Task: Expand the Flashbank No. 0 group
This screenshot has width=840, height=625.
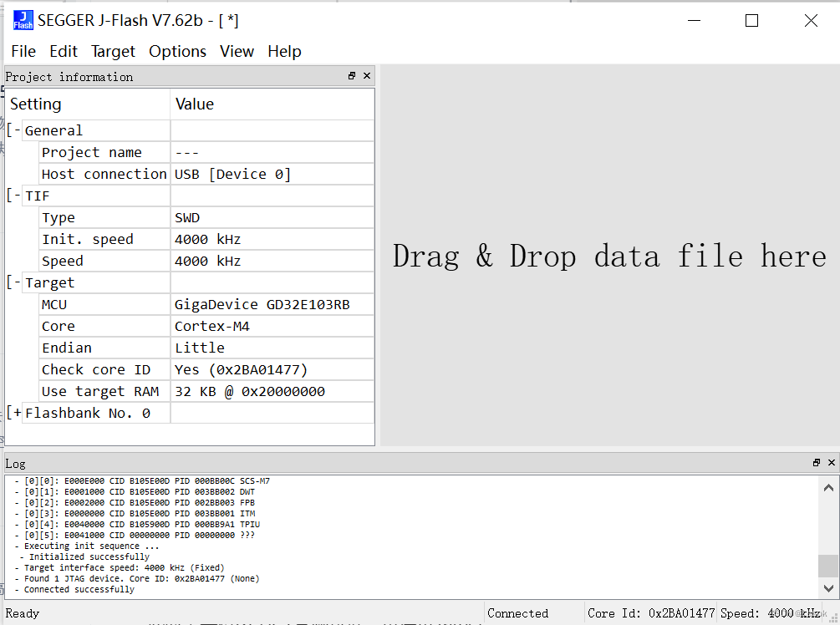Action: point(14,413)
